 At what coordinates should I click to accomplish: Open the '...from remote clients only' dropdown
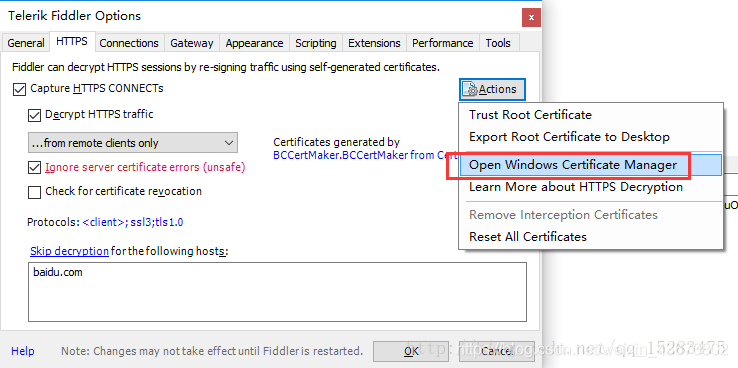(133, 143)
